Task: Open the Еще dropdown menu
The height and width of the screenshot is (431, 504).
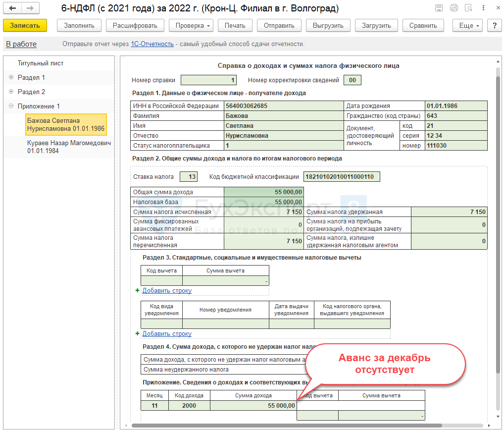Action: [469, 25]
